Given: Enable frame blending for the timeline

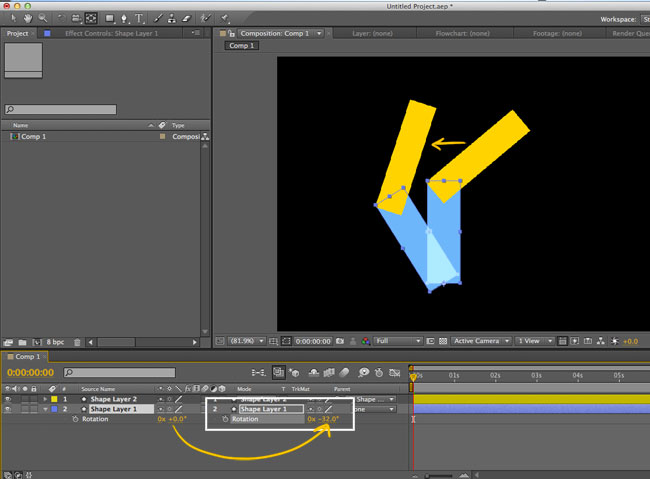Looking at the screenshot, I should (329, 372).
